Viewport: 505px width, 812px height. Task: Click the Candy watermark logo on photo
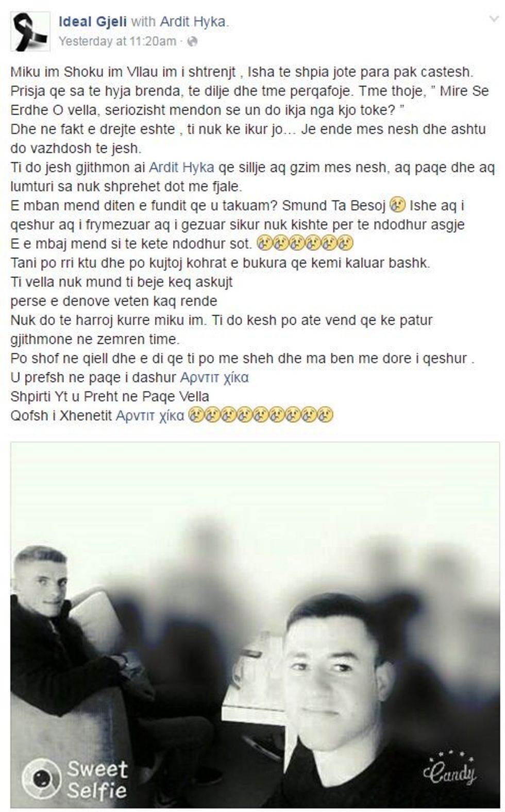449,770
